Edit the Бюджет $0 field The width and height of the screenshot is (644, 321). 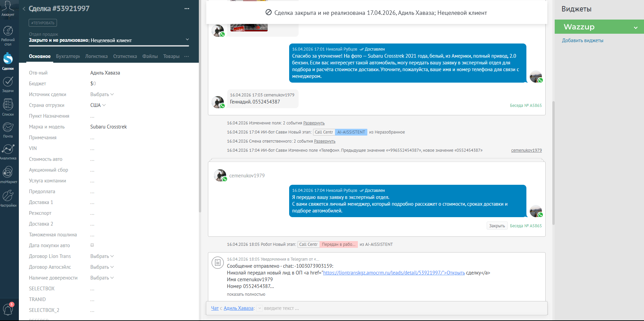[x=93, y=84]
